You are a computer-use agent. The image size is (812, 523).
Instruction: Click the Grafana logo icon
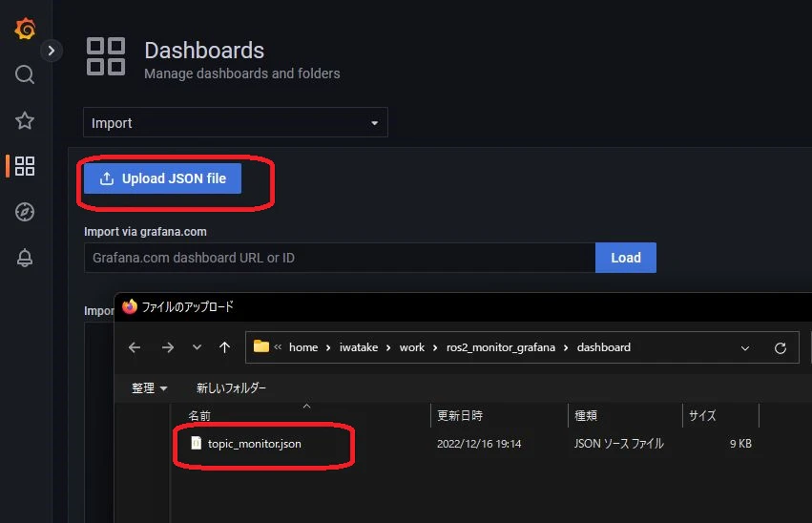tap(25, 28)
